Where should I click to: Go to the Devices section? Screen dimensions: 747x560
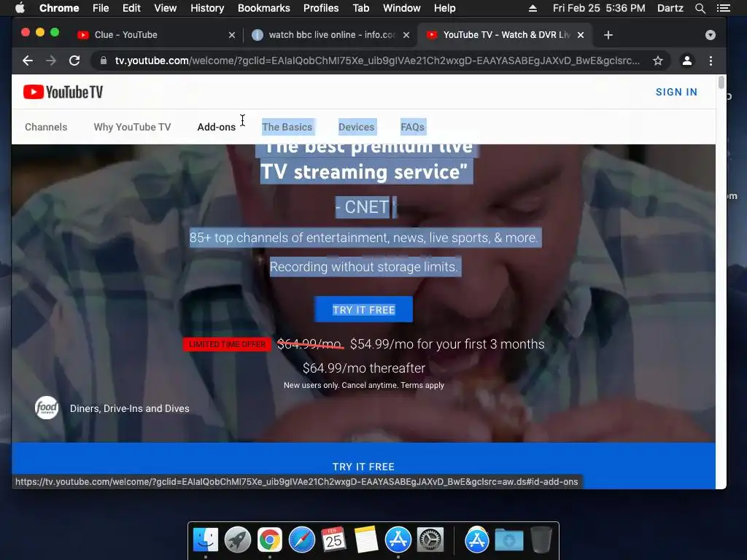click(356, 127)
